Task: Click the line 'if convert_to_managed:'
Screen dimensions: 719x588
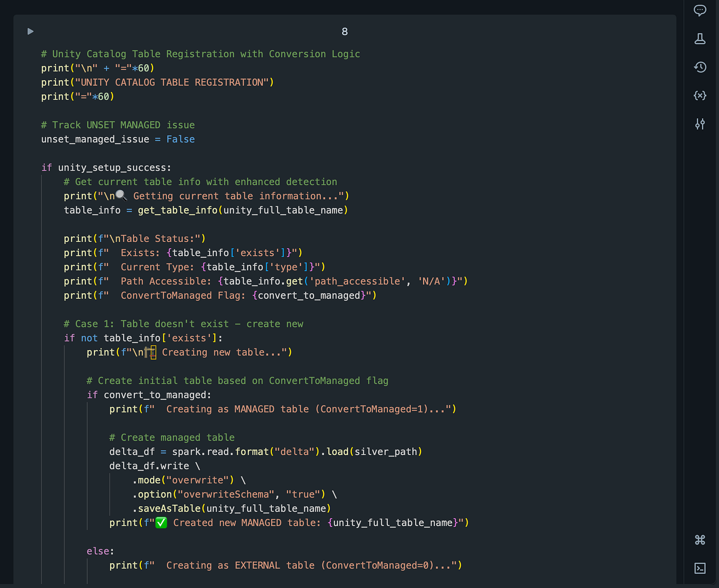Action: (x=149, y=395)
